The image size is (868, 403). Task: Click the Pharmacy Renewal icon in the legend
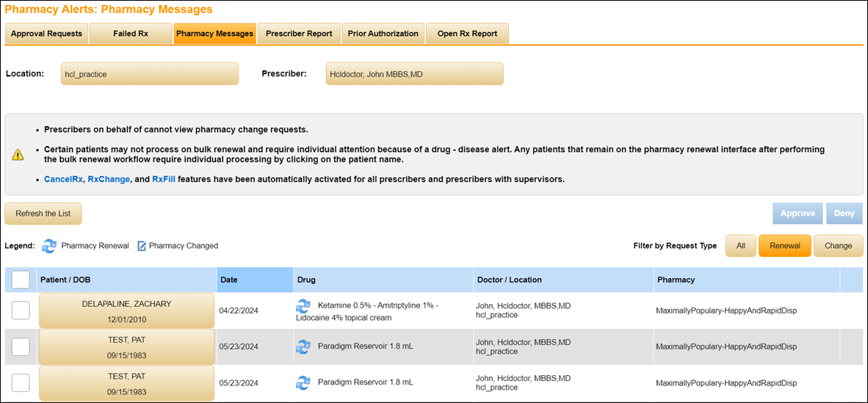(x=49, y=246)
